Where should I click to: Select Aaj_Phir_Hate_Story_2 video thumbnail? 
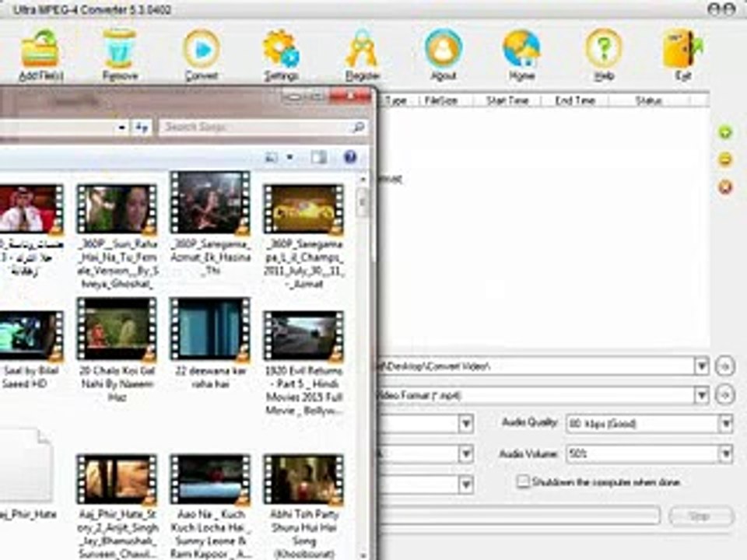[x=117, y=480]
